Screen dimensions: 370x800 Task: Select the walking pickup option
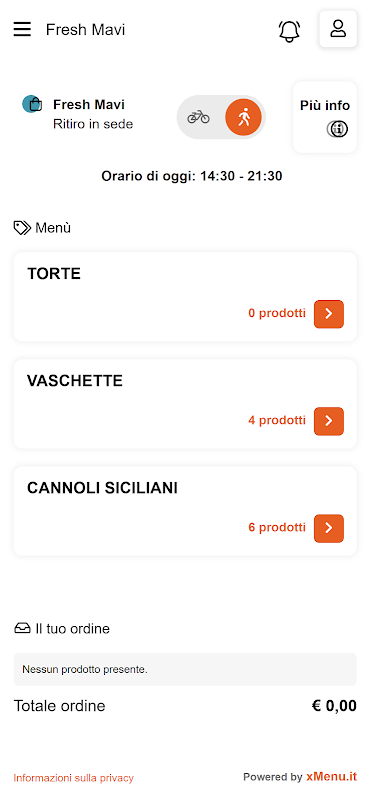coord(243,117)
